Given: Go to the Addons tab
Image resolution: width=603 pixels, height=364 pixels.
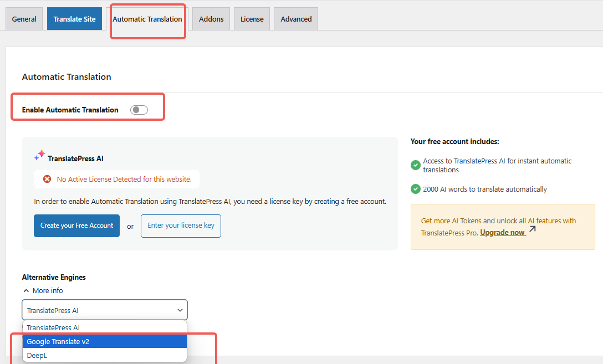Looking at the screenshot, I should [x=211, y=19].
